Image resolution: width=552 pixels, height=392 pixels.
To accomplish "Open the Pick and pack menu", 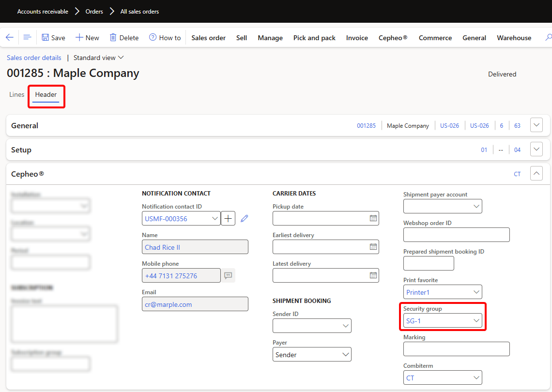I will (314, 38).
